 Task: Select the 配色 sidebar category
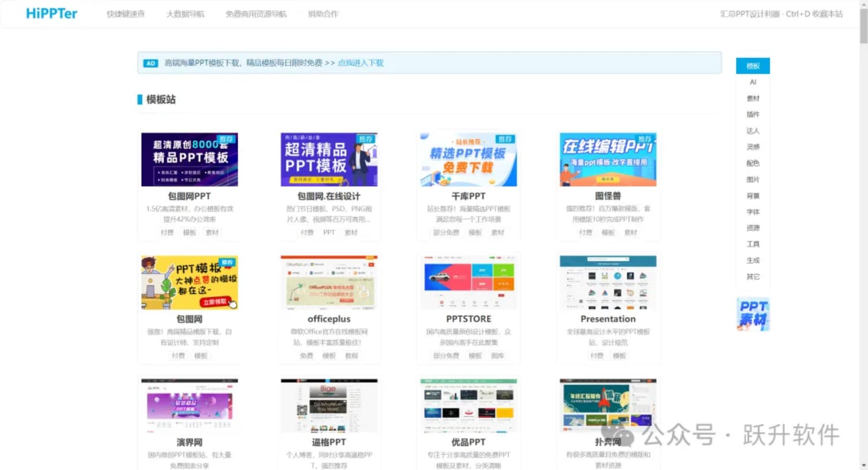click(753, 163)
